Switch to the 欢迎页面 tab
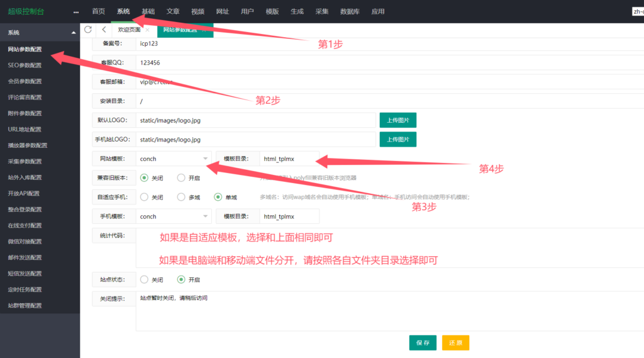Screen dimensions: 644x358 point(129,30)
